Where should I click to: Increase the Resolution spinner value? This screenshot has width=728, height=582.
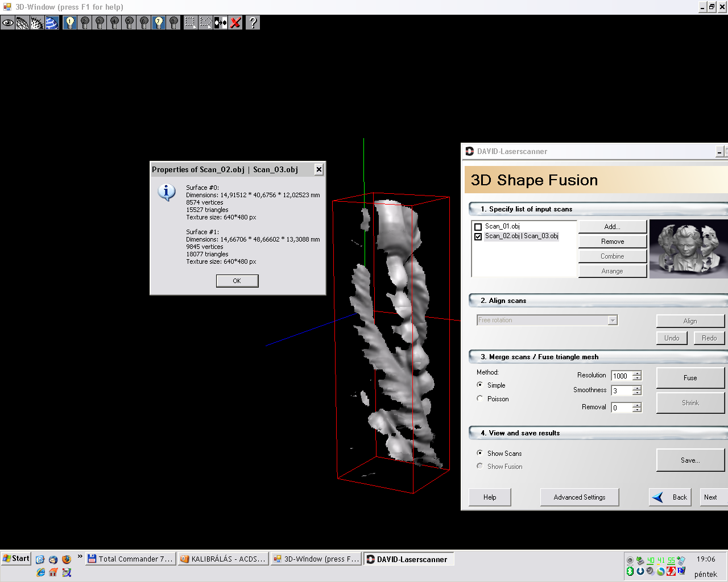637,373
